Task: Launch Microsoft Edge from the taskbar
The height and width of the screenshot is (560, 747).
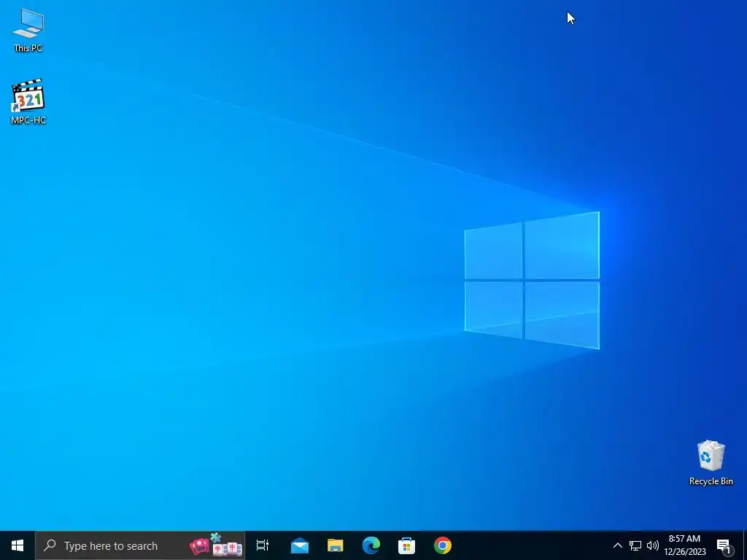Action: tap(371, 545)
